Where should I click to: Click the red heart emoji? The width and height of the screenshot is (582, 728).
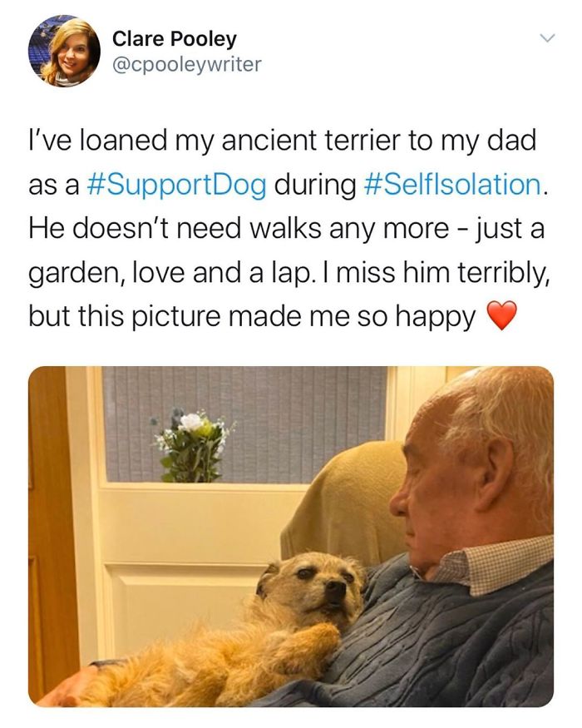click(500, 317)
